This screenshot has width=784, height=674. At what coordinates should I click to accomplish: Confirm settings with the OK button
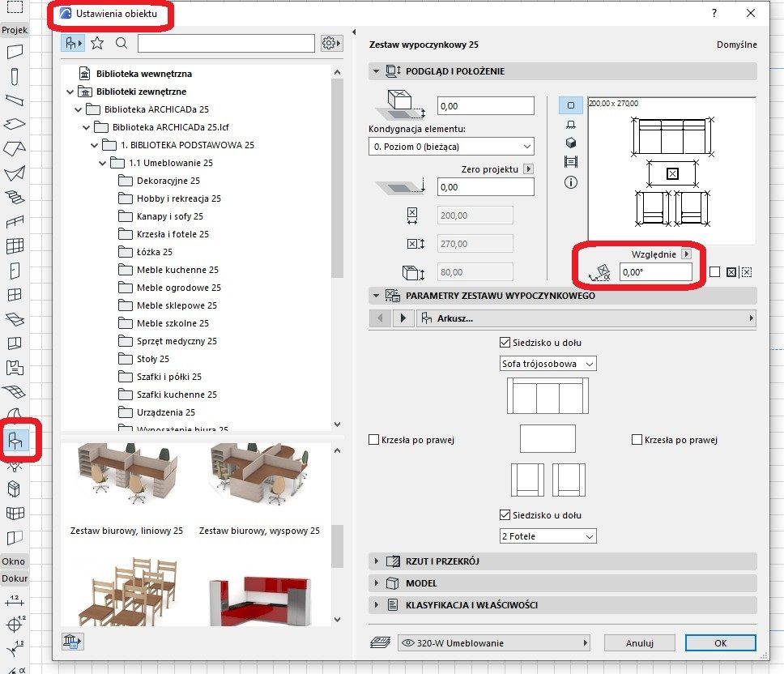coord(720,642)
